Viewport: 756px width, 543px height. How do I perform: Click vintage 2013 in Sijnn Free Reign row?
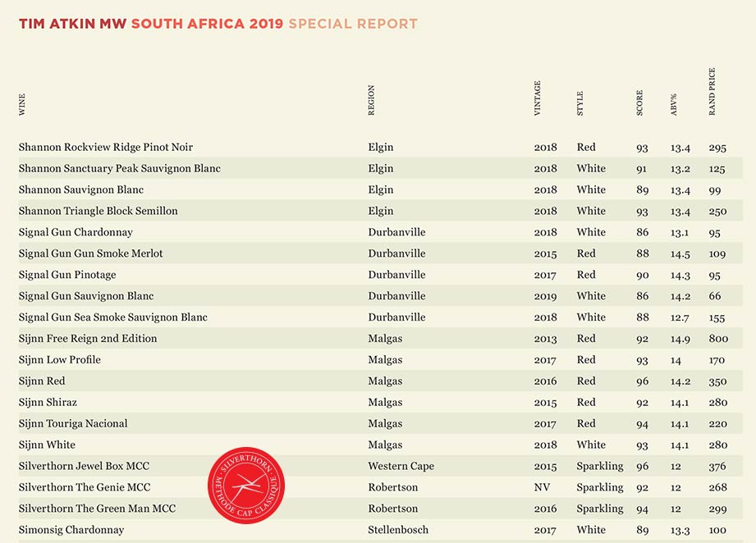(545, 339)
